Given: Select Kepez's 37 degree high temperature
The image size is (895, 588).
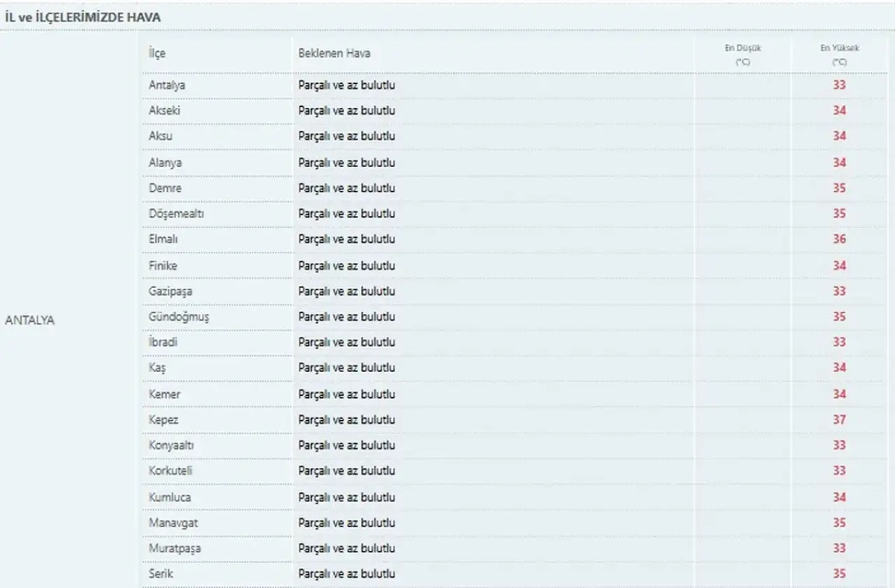Looking at the screenshot, I should (x=840, y=420).
